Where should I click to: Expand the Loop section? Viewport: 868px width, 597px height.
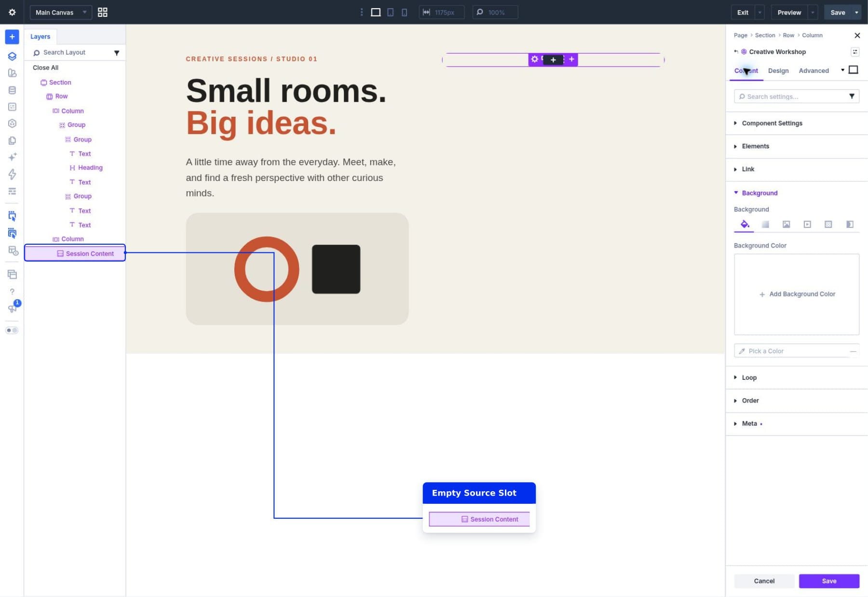coord(796,377)
